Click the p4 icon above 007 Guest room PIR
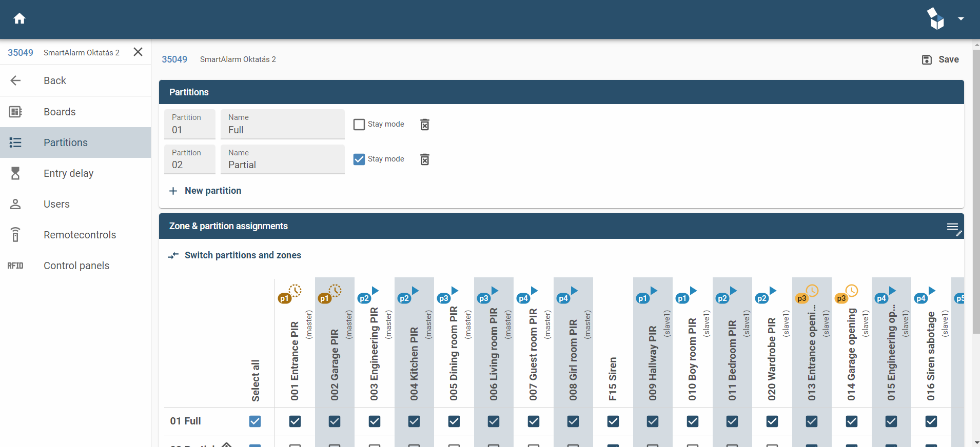Screen dimensions: 980x447 [x=527, y=295]
